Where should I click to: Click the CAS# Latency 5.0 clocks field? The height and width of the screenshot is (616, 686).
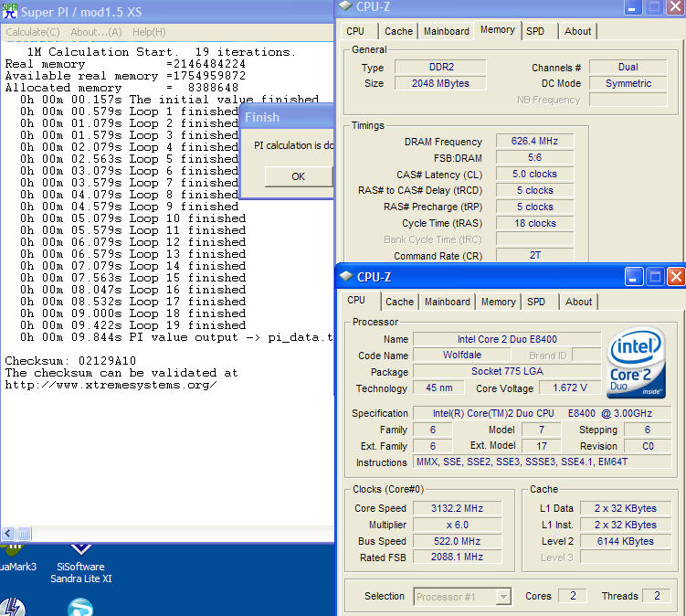click(x=534, y=174)
